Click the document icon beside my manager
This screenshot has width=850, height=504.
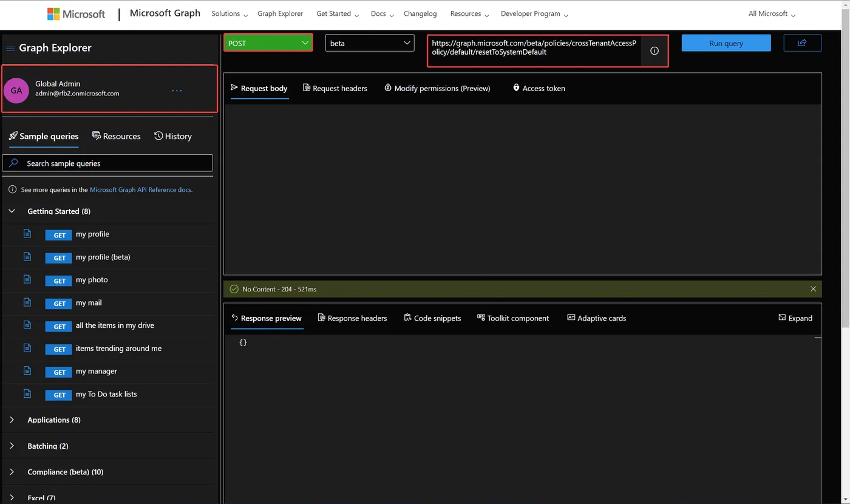click(x=27, y=370)
